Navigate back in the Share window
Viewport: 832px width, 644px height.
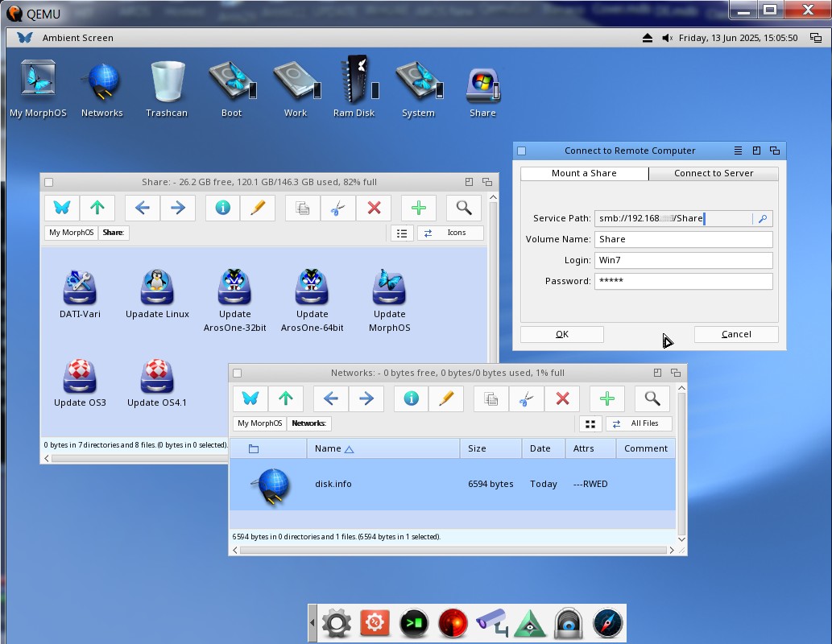coord(143,208)
